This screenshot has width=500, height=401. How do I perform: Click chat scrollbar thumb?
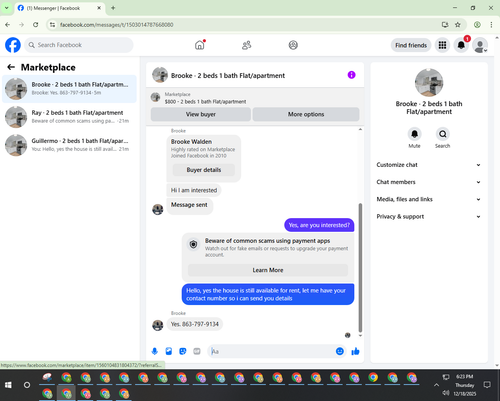[360, 268]
